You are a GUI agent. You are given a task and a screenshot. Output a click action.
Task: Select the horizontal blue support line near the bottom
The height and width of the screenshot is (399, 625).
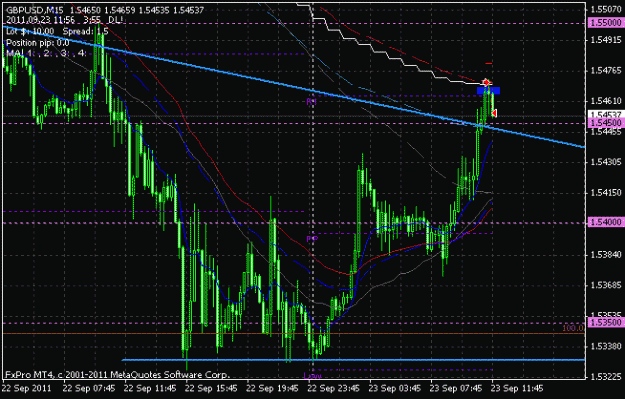tap(354, 360)
